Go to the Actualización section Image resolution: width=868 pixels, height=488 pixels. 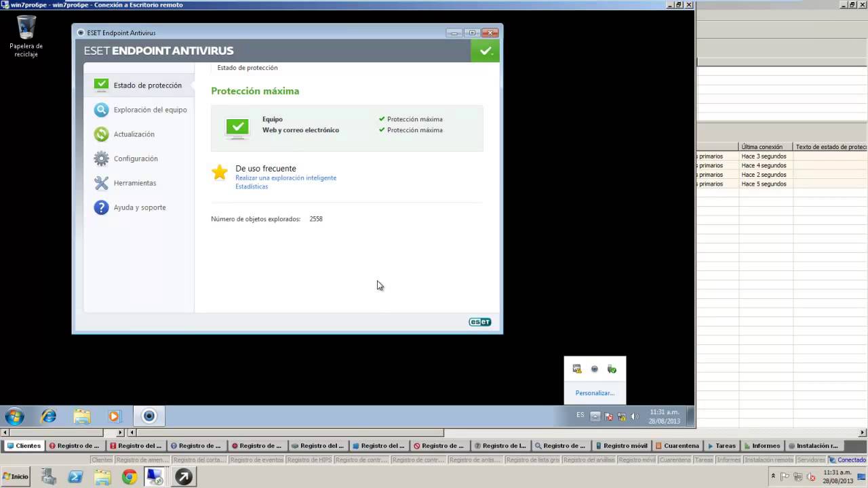pyautogui.click(x=125, y=134)
